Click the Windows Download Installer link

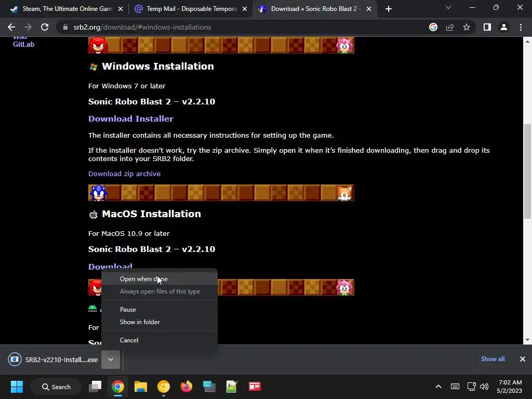point(130,119)
